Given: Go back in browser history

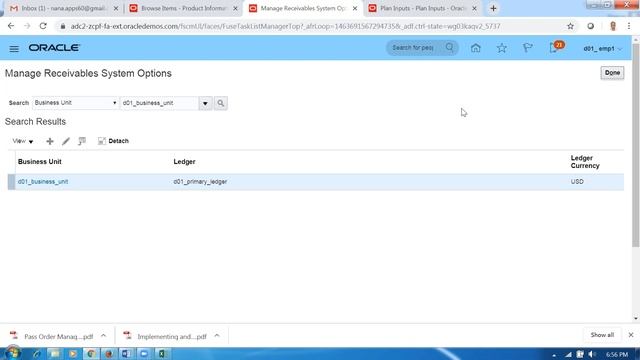Looking at the screenshot, I should tap(11, 26).
